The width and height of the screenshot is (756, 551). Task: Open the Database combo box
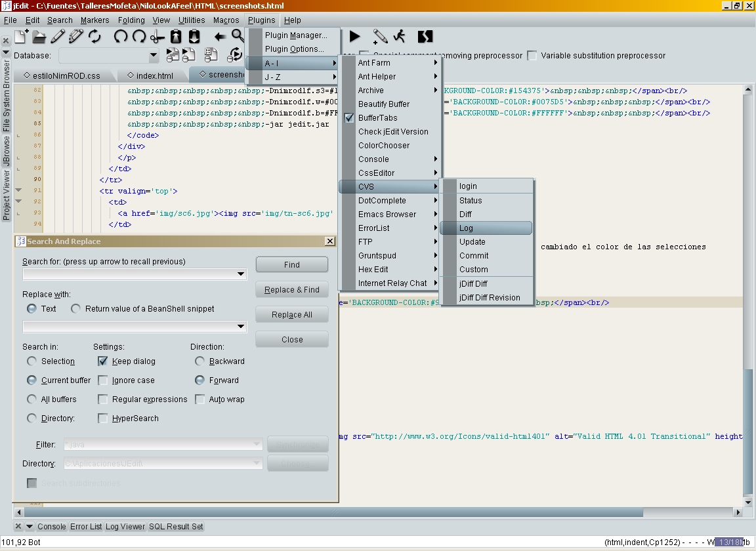[x=154, y=56]
